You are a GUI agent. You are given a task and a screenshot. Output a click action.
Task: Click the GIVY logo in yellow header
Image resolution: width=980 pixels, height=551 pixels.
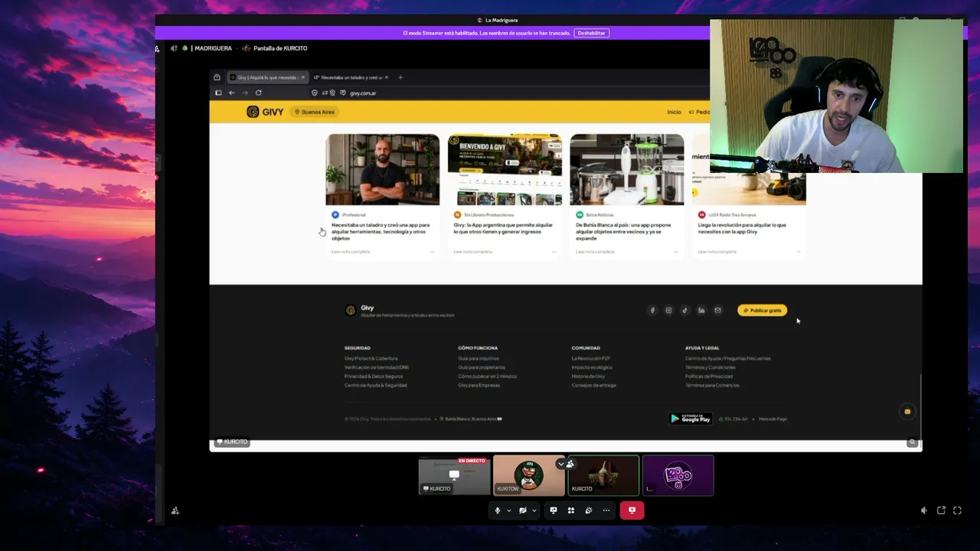pos(265,112)
